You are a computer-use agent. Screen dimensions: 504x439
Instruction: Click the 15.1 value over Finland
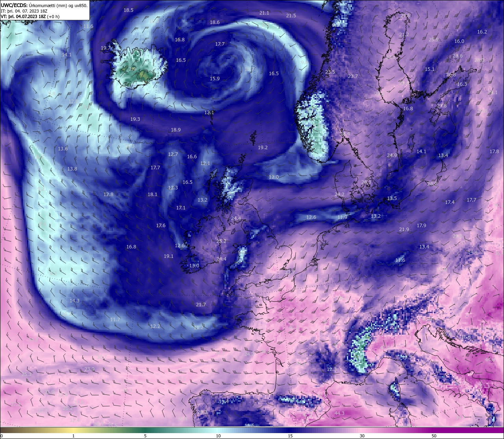(430, 69)
